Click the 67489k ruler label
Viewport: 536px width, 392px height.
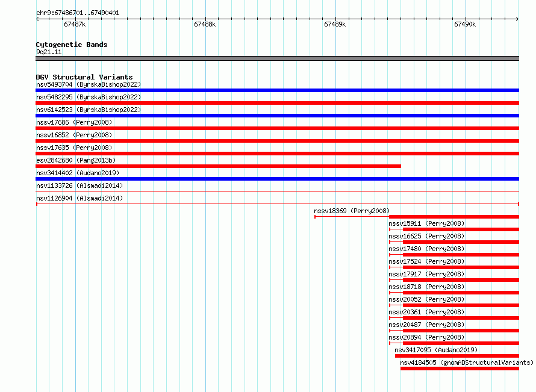click(335, 24)
